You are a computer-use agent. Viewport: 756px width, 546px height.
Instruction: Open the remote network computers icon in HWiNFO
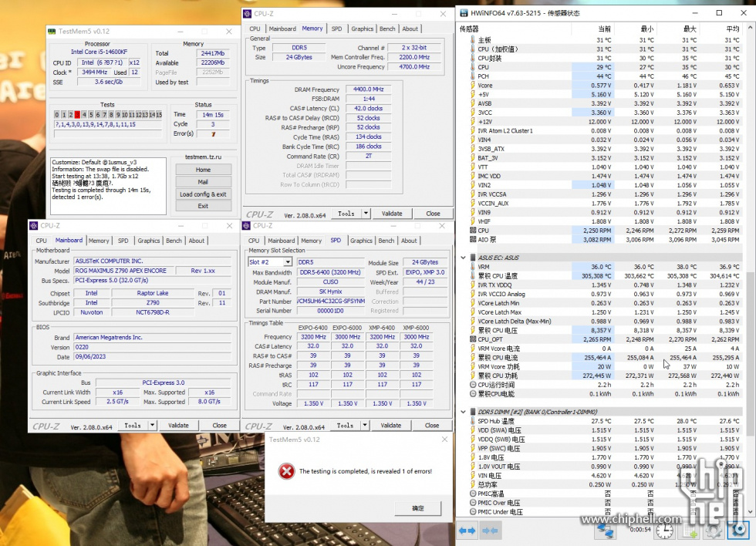(605, 530)
